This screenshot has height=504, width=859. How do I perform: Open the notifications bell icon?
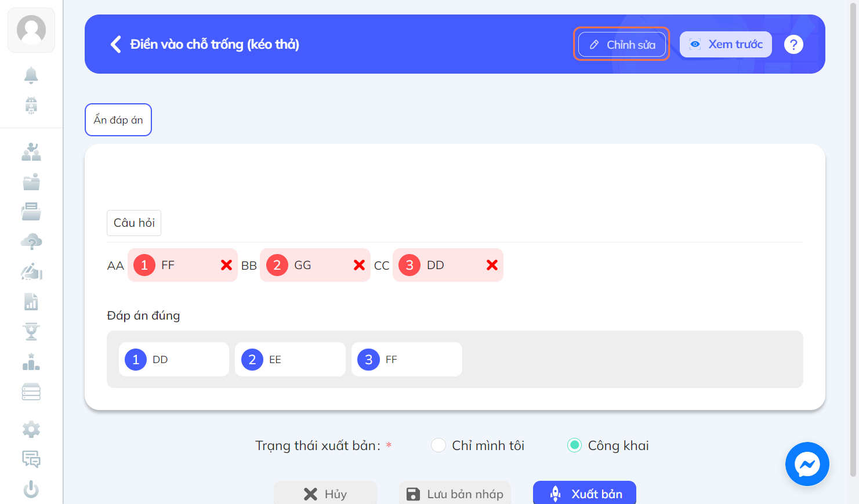pos(31,75)
